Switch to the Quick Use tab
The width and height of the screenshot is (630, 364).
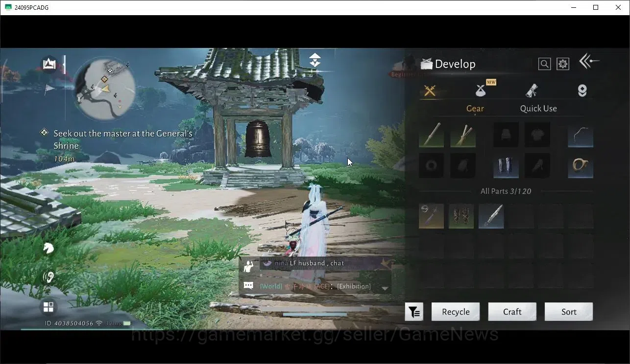(538, 109)
